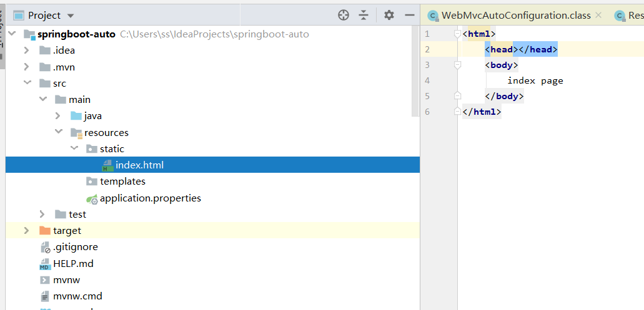644x310 pixels.
Task: Click the mvnw shell script icon
Action: pyautogui.click(x=45, y=280)
